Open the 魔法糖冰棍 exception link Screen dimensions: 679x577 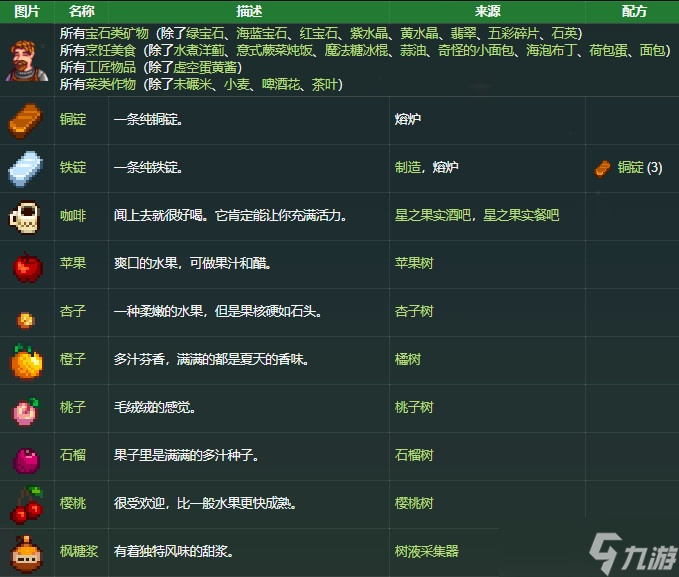(x=356, y=50)
